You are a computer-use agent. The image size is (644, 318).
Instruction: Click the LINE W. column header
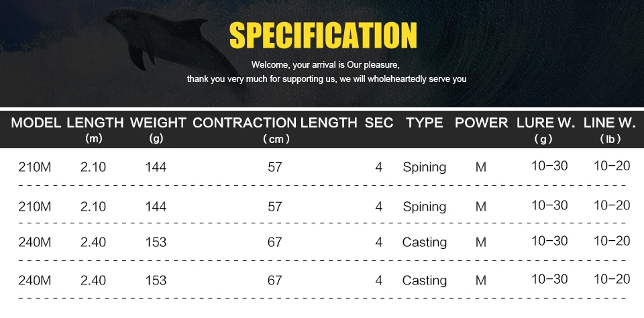610,130
